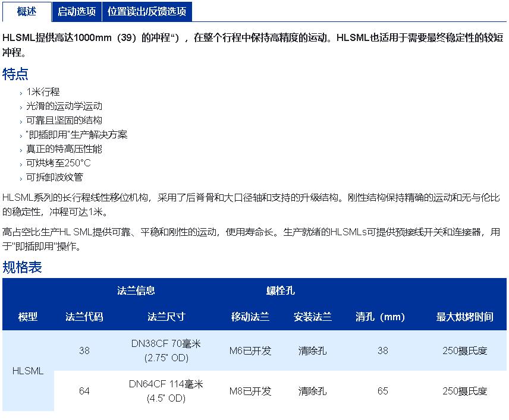Click the 螺栓孔 table header

point(281,290)
